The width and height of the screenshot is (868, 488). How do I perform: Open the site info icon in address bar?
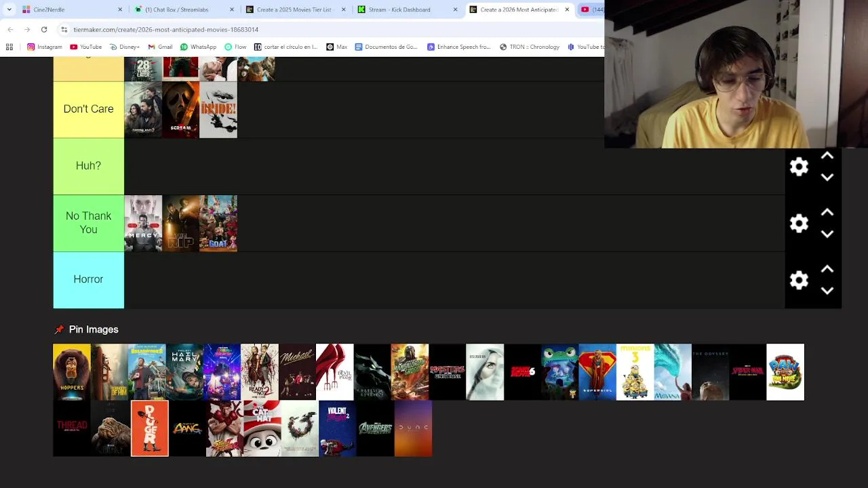(64, 30)
